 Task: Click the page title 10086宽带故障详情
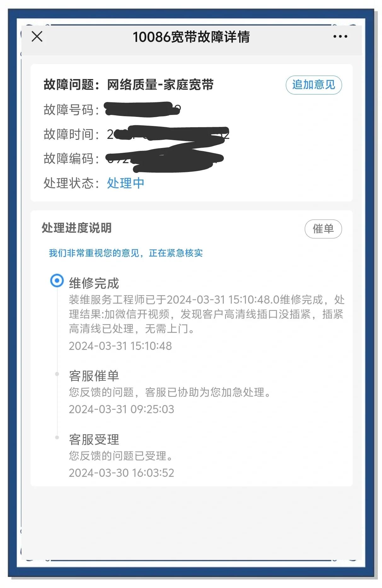(x=191, y=37)
